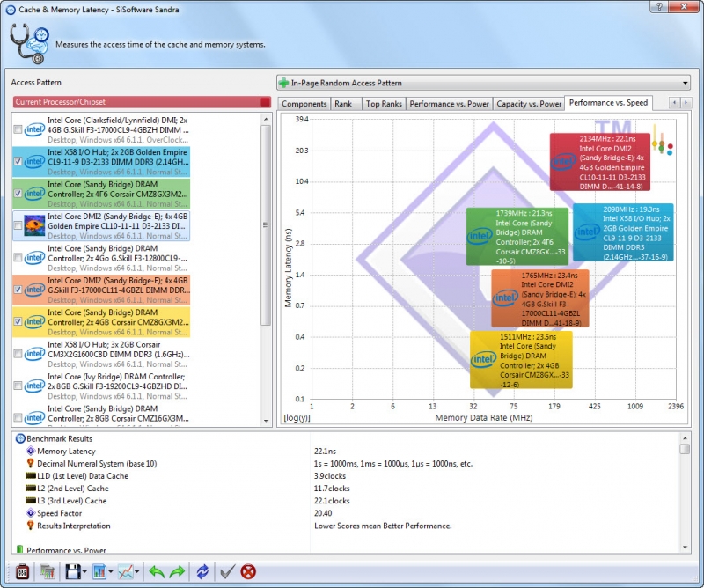704x588 pixels.
Task: Select the Performance vs. Power results row
Action: (x=345, y=550)
